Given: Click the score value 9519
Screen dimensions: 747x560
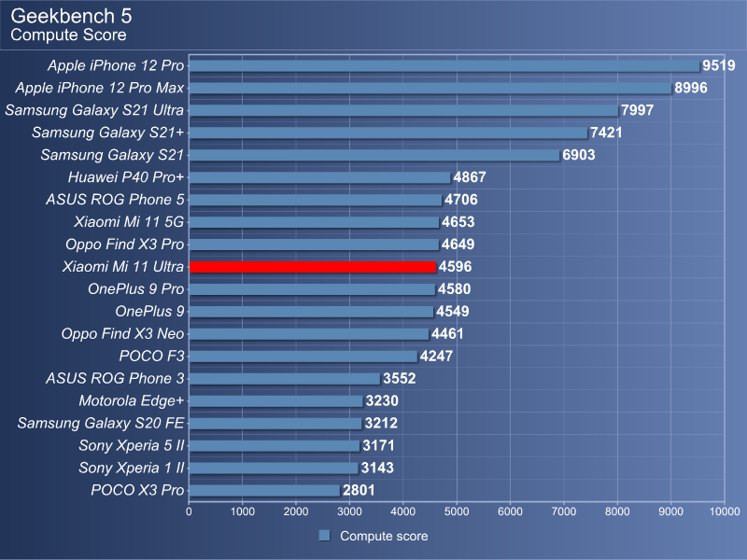Looking at the screenshot, I should pos(719,65).
